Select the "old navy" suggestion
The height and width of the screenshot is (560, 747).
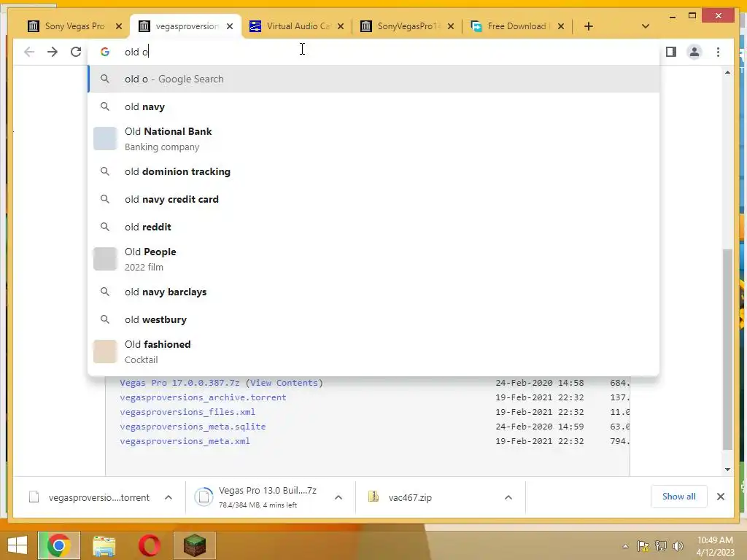coord(374,106)
